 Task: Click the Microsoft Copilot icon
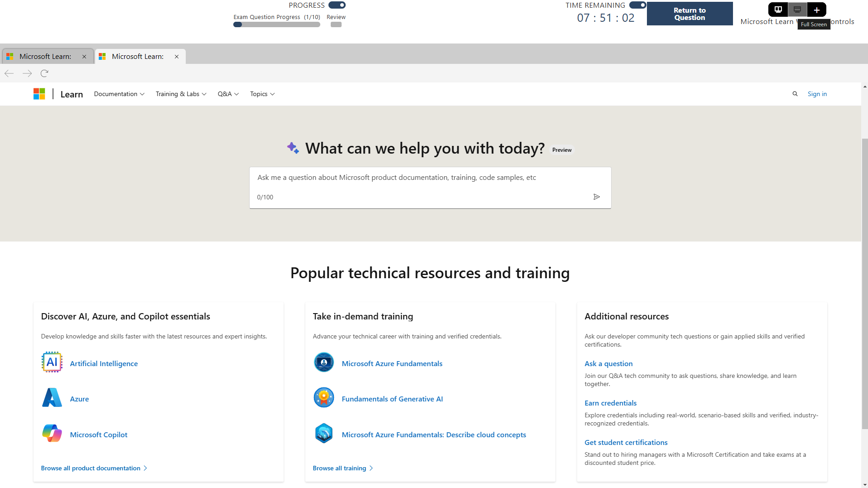point(52,433)
